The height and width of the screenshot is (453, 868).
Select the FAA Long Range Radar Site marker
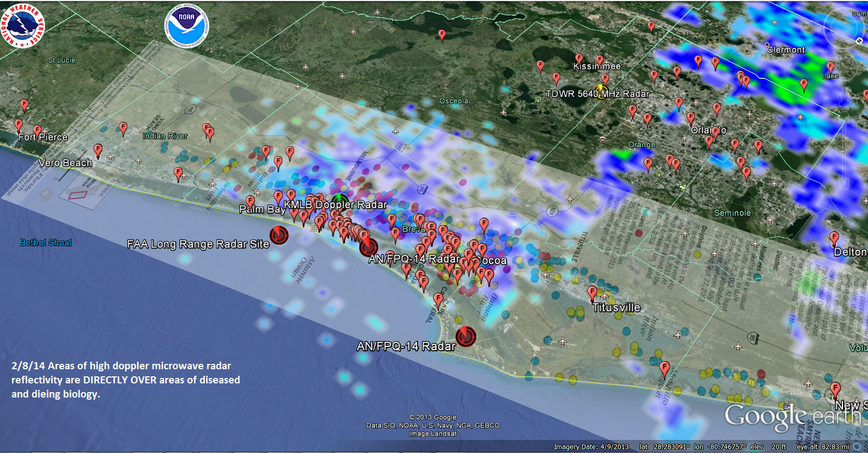pos(279,235)
